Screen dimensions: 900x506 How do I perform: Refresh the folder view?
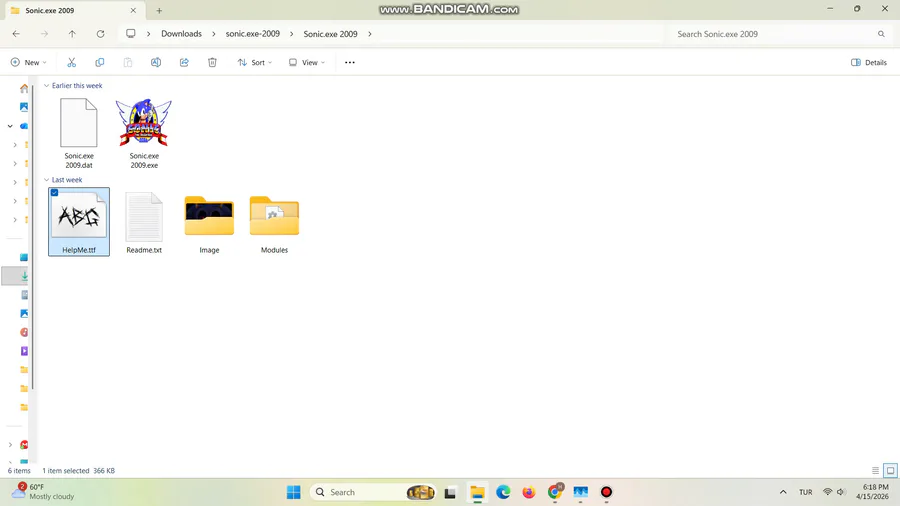point(100,34)
